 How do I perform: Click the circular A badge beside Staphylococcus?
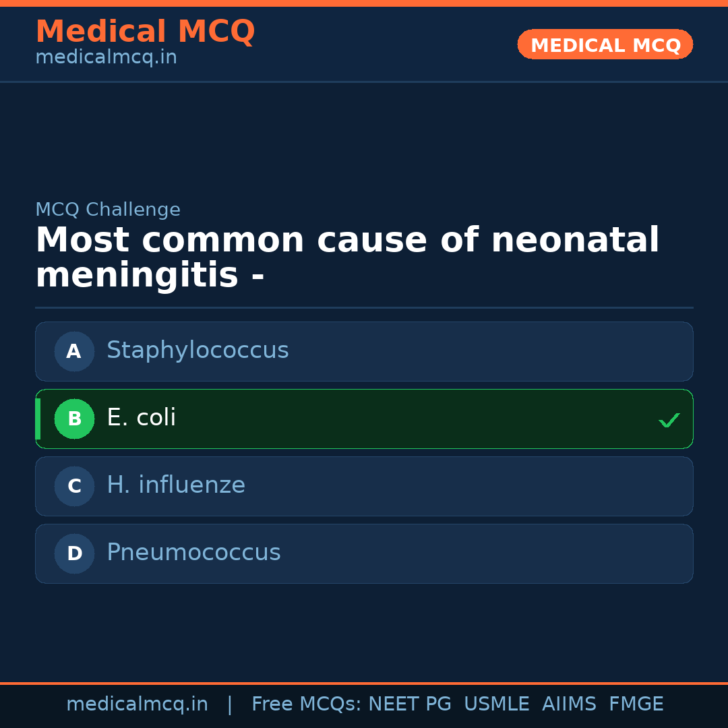pos(74,351)
